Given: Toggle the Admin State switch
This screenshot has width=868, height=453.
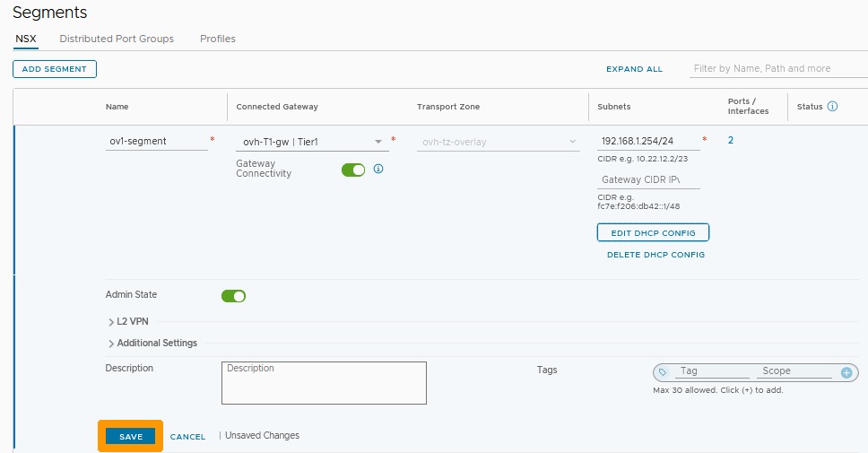Looking at the screenshot, I should tap(234, 296).
